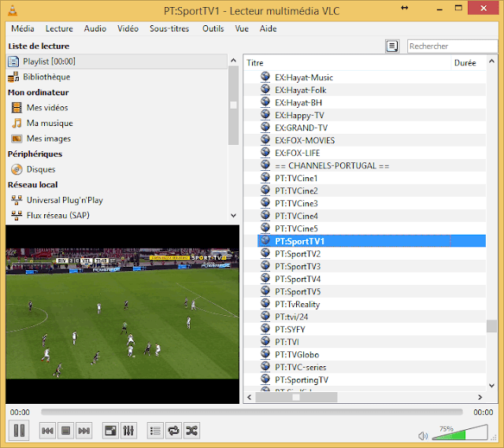
Task: Open extended settings equalizer panel
Action: pyautogui.click(x=129, y=431)
